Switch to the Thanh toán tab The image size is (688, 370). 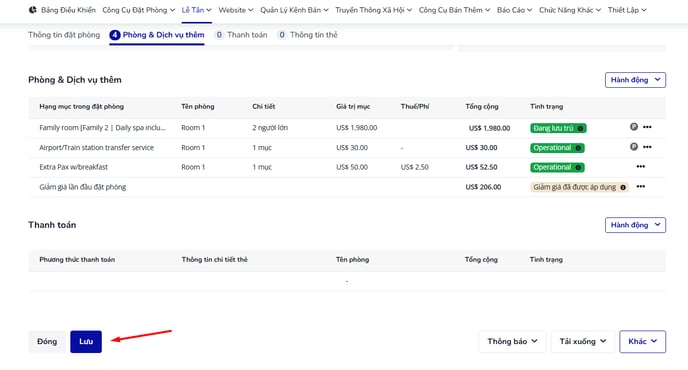[241, 35]
